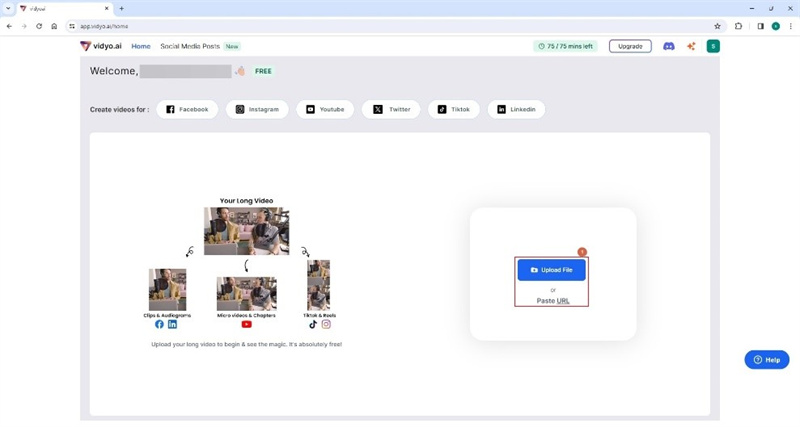View the 75 / 75 mins left indicator
800x427 pixels.
click(x=565, y=46)
